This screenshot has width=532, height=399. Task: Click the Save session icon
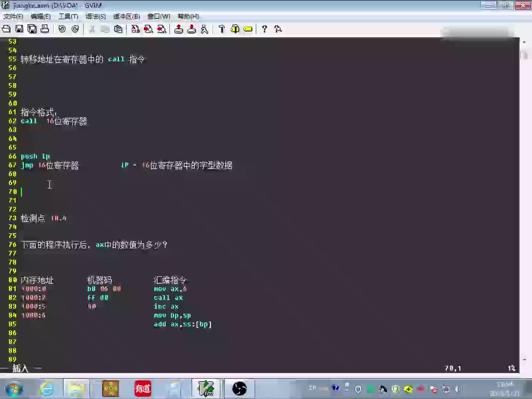(x=192, y=29)
